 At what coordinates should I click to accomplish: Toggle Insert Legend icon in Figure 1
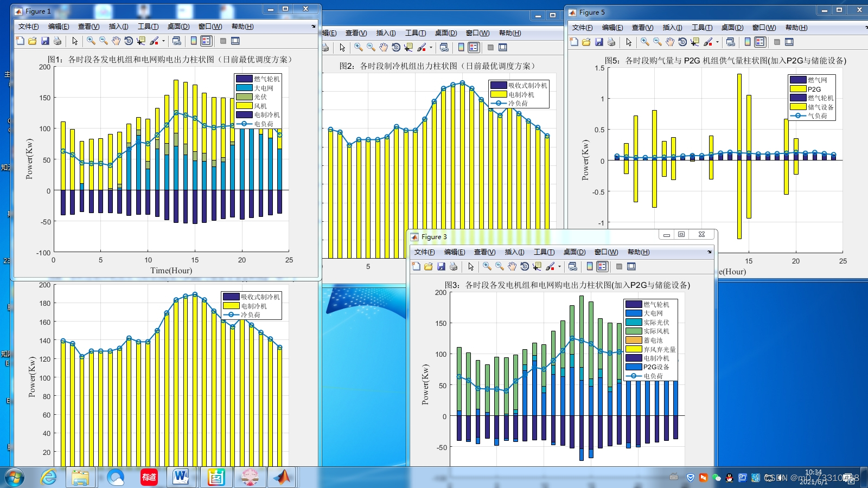tap(206, 41)
